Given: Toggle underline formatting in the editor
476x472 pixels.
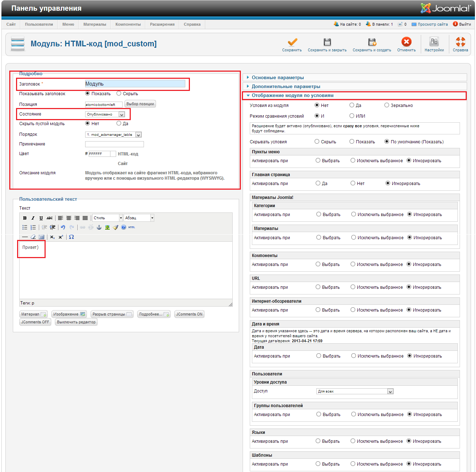Looking at the screenshot, I should click(x=41, y=218).
